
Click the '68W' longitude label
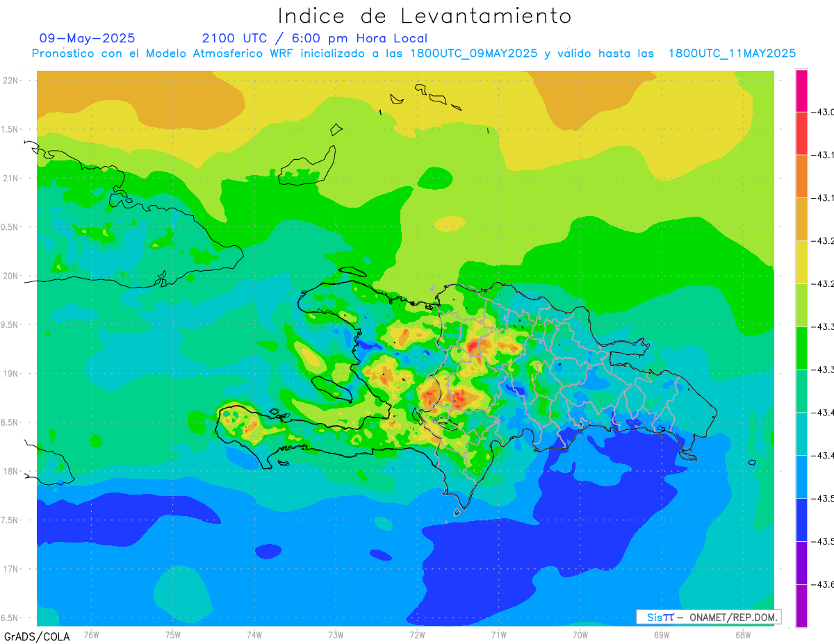[x=743, y=634]
